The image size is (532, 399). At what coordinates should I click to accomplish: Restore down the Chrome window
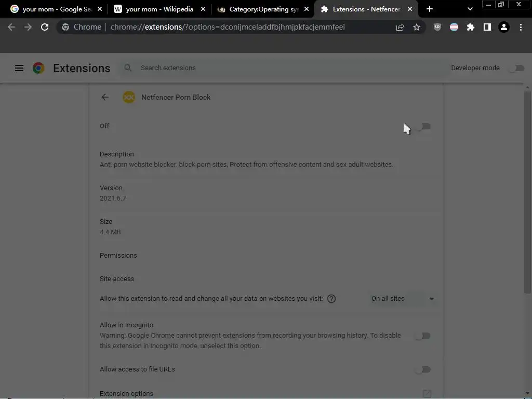point(501,5)
